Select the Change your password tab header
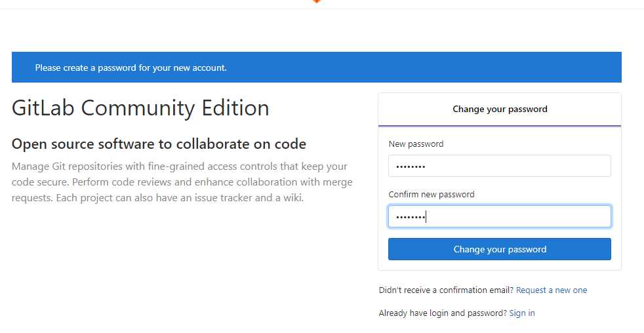This screenshot has width=644, height=333. click(x=500, y=109)
